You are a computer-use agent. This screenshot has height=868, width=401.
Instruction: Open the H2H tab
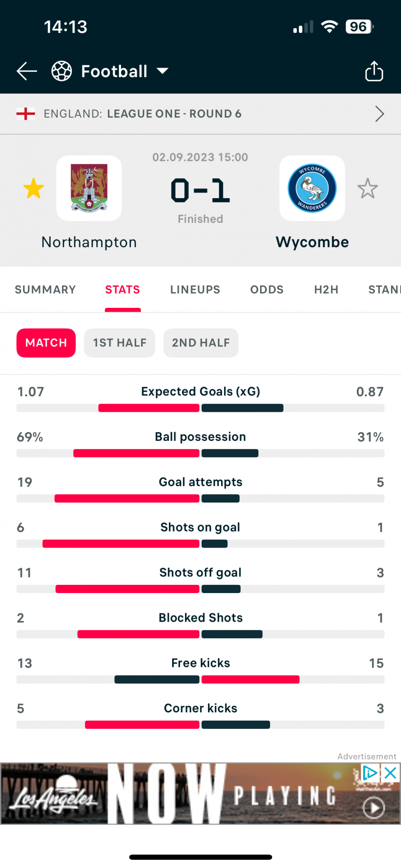pyautogui.click(x=326, y=290)
